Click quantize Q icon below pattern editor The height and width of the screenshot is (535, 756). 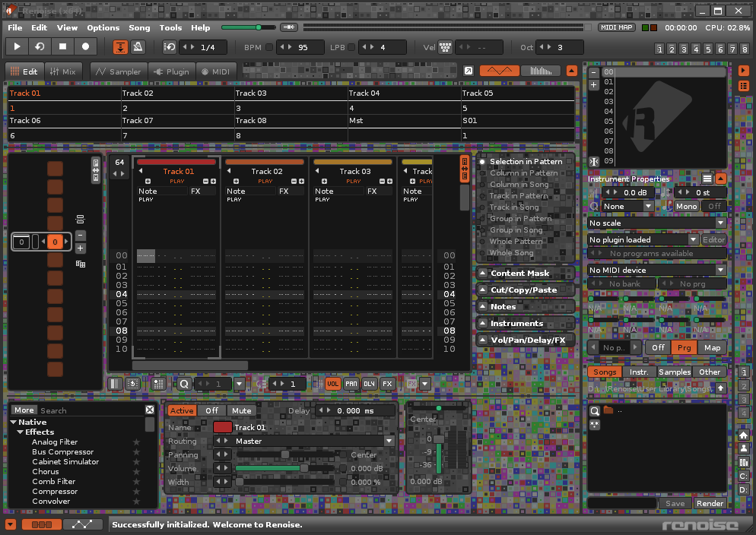(x=184, y=384)
